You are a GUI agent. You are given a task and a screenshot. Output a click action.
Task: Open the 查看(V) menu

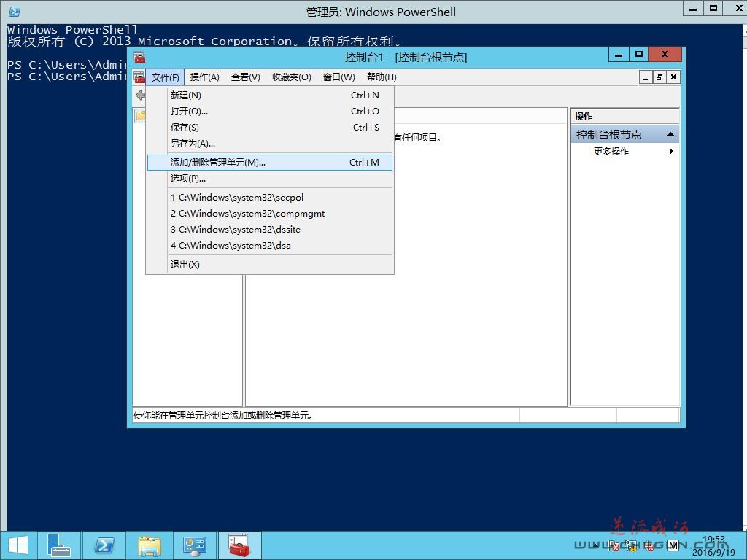(x=245, y=77)
